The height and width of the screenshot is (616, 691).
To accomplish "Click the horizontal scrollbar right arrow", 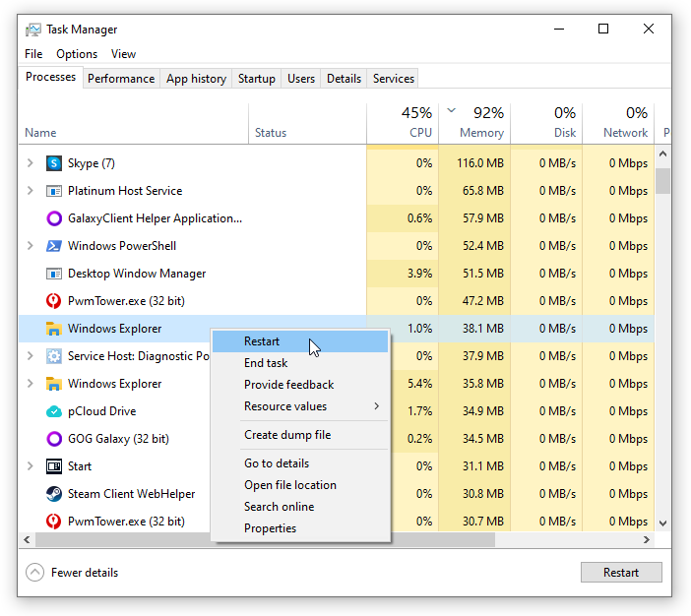I will (647, 540).
